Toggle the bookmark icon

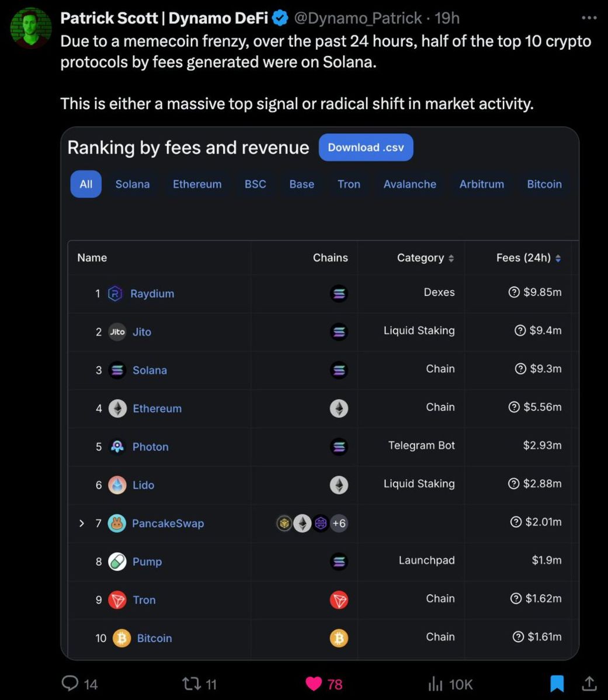[557, 683]
